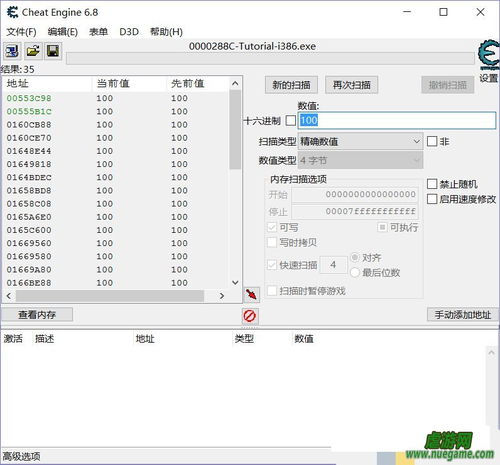Open the 文件(F) menu
Viewport: 500px width, 465px height.
(21, 32)
